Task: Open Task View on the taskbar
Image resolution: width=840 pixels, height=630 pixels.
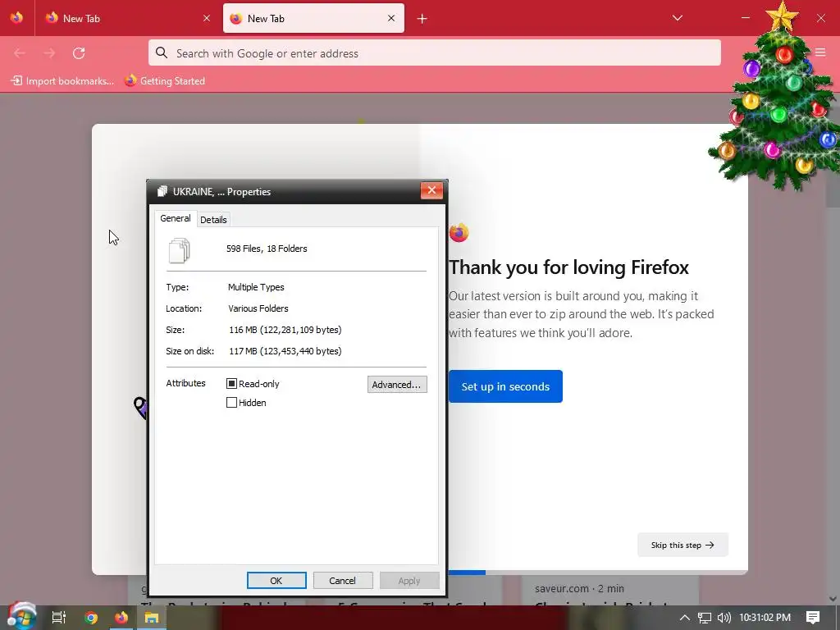Action: (x=58, y=618)
